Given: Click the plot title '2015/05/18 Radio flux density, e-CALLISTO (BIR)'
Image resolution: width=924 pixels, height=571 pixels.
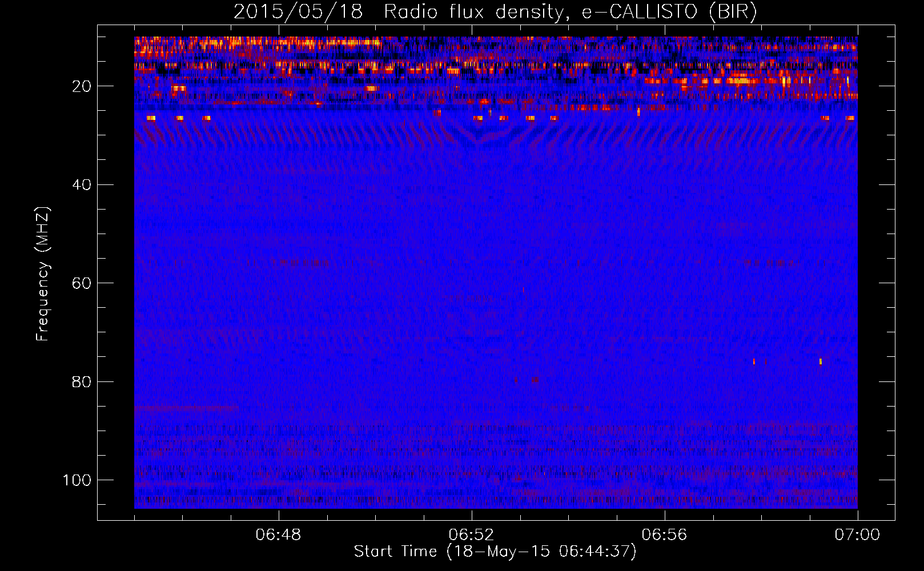Looking at the screenshot, I should pos(495,11).
